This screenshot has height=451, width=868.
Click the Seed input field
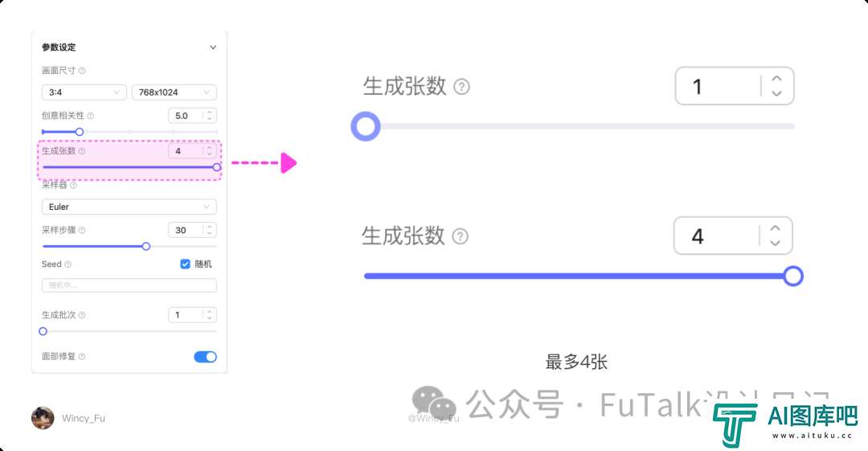click(x=129, y=285)
